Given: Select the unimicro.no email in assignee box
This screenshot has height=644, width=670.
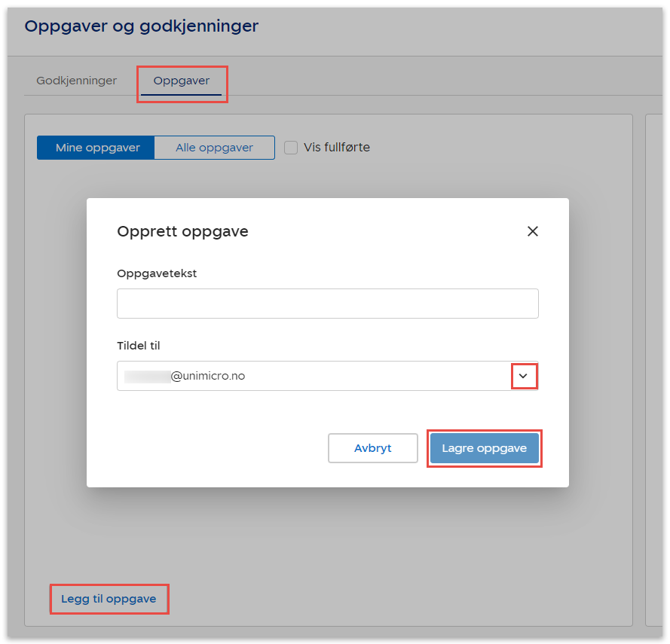Looking at the screenshot, I should coord(207,376).
